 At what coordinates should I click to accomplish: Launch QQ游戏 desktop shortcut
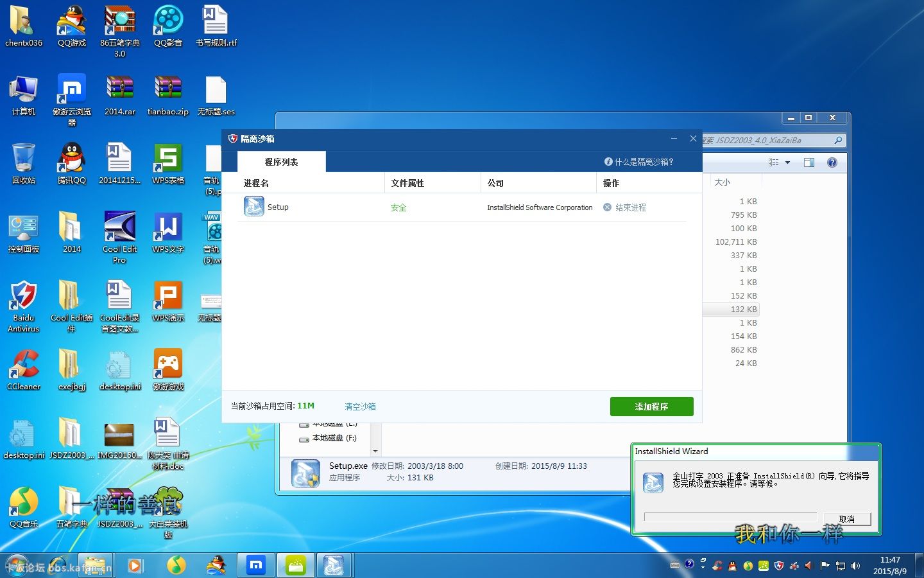tap(72, 21)
